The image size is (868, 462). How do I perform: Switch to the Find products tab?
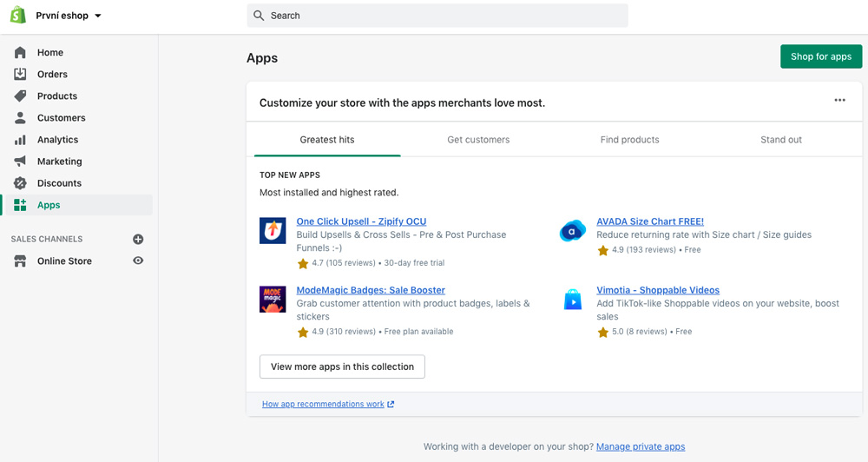tap(629, 140)
